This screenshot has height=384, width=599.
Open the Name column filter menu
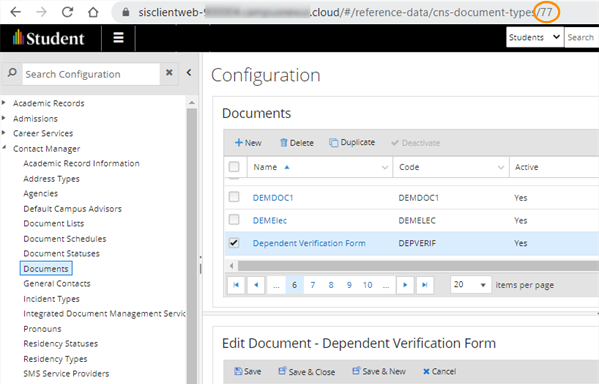tap(385, 167)
